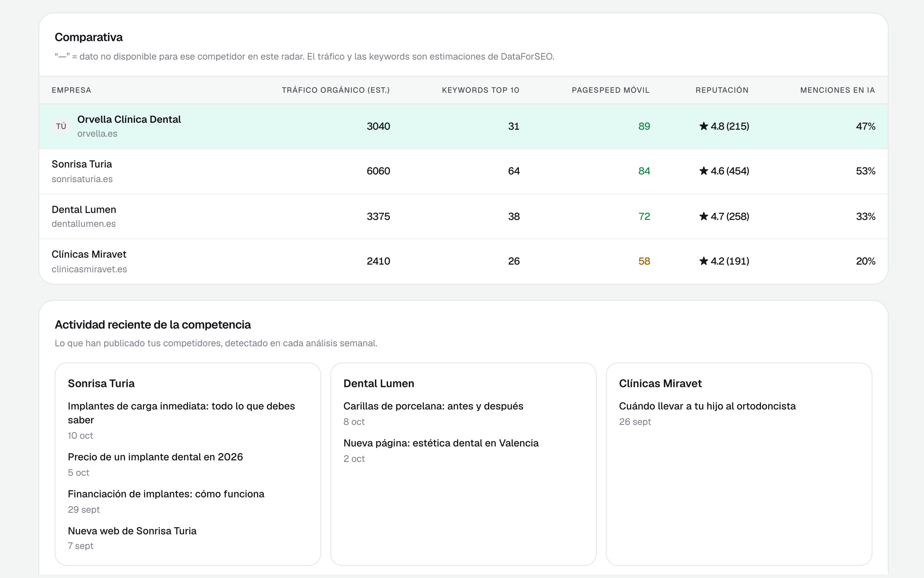
Task: Select the Orvella Clínica Dental company name
Action: (129, 119)
